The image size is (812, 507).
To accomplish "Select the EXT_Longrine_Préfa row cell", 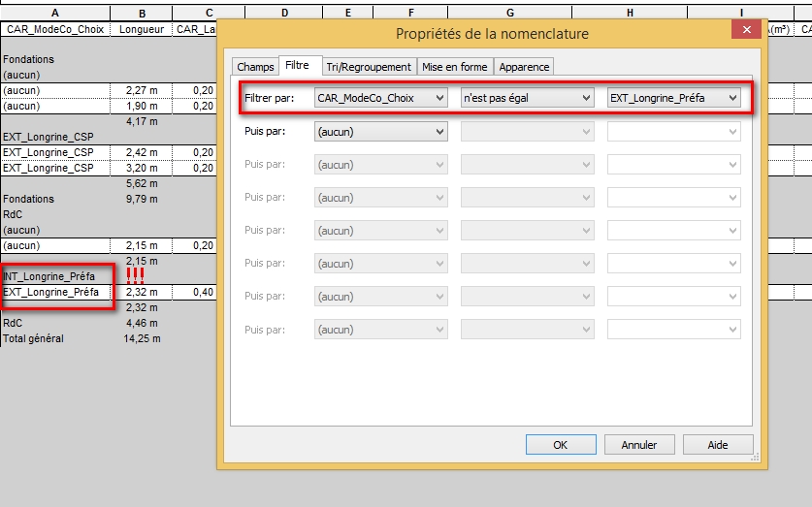I will point(54,292).
